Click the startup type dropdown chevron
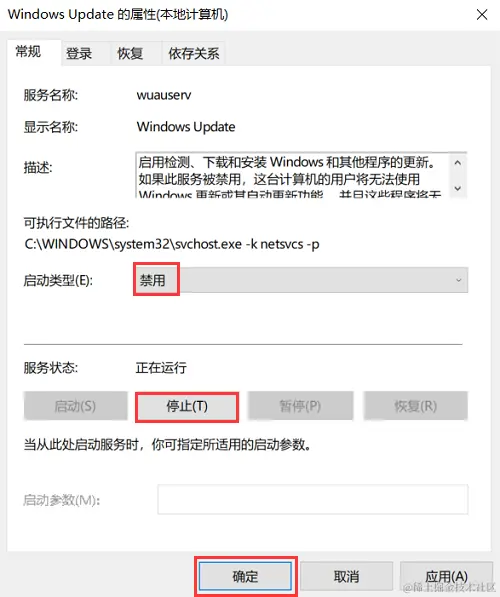This screenshot has width=500, height=597. coord(458,280)
